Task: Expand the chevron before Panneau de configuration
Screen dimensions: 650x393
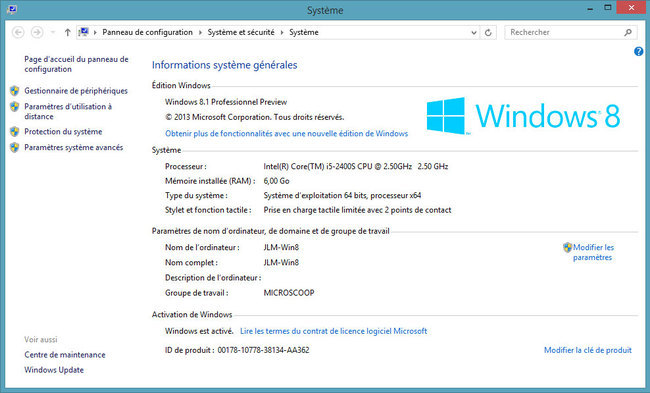Action: (95, 32)
